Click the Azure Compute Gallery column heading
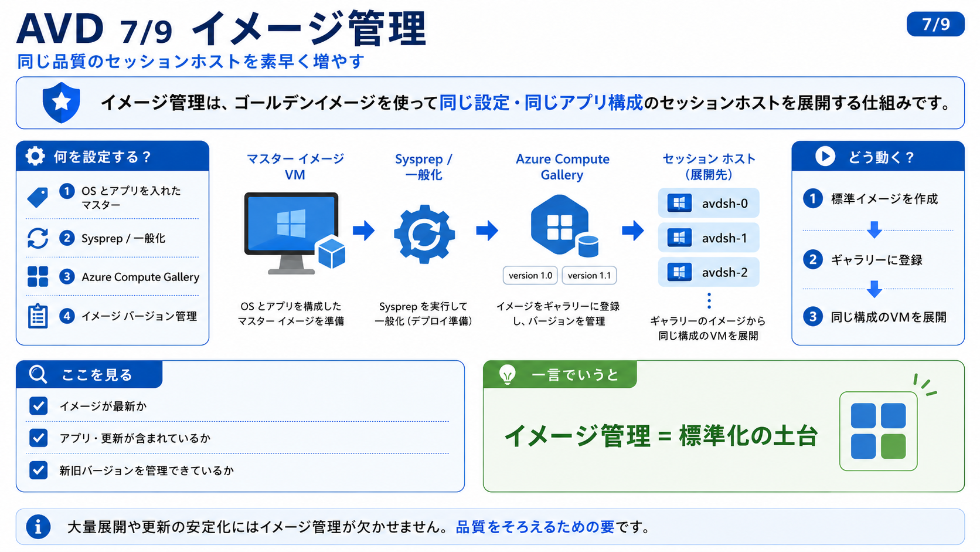The width and height of the screenshot is (980, 552). (563, 167)
